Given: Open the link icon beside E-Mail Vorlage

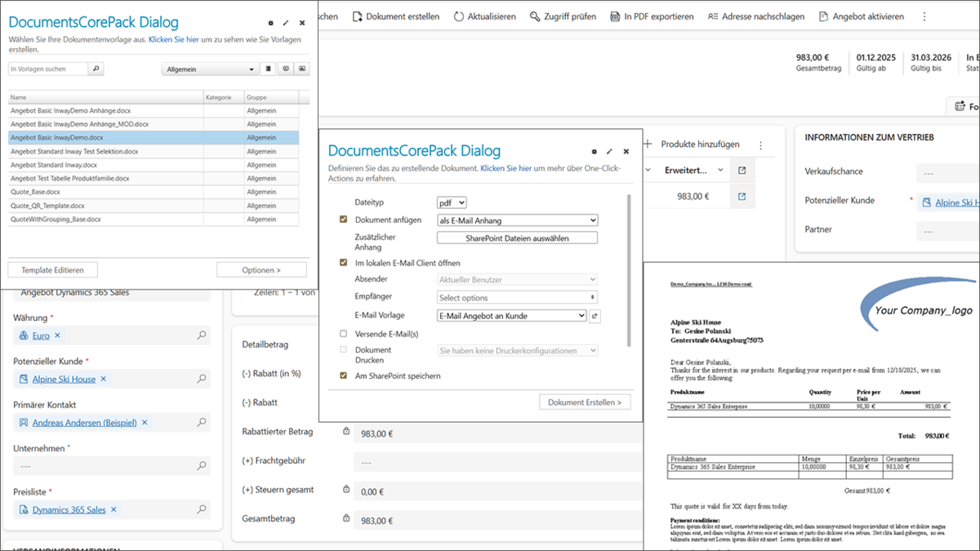Looking at the screenshot, I should coord(595,316).
